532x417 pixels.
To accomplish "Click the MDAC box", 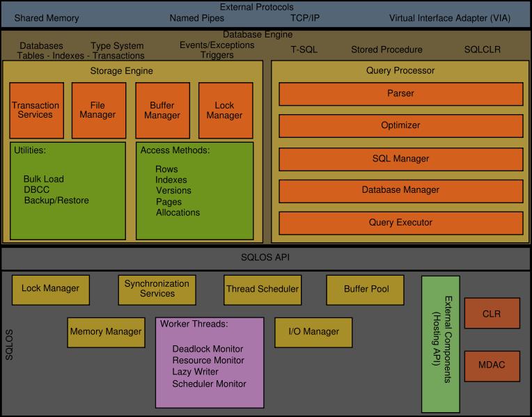I will pyautogui.click(x=492, y=366).
